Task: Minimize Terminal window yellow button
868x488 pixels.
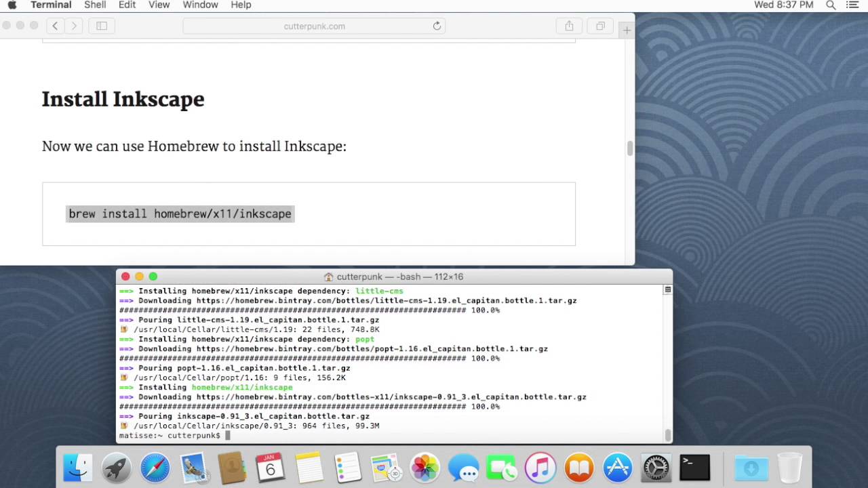Action: (x=139, y=277)
